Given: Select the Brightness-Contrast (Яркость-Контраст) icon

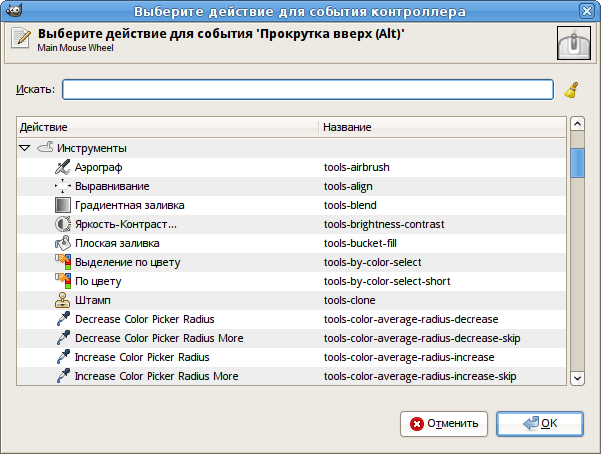Looking at the screenshot, I should [x=62, y=224].
